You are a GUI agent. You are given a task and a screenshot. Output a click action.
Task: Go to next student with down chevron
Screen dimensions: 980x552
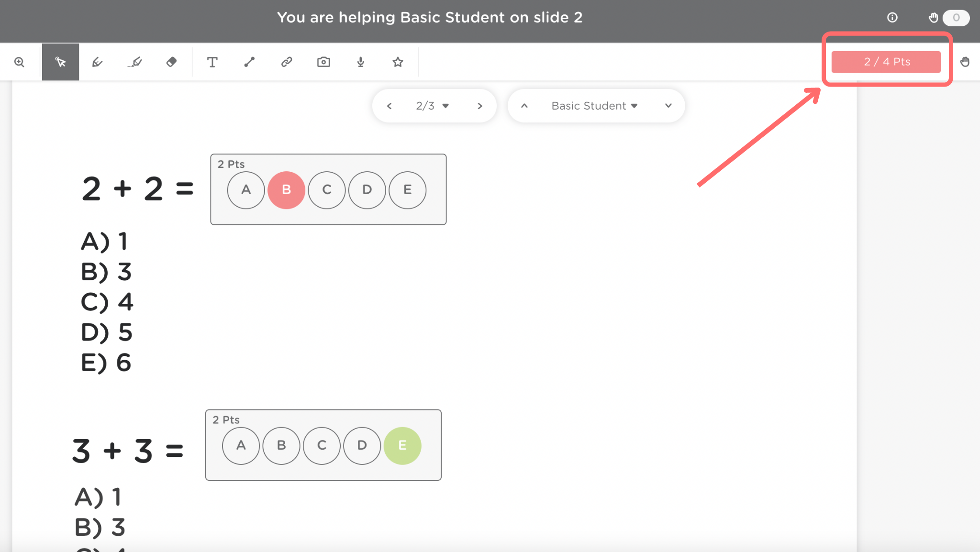click(x=668, y=106)
